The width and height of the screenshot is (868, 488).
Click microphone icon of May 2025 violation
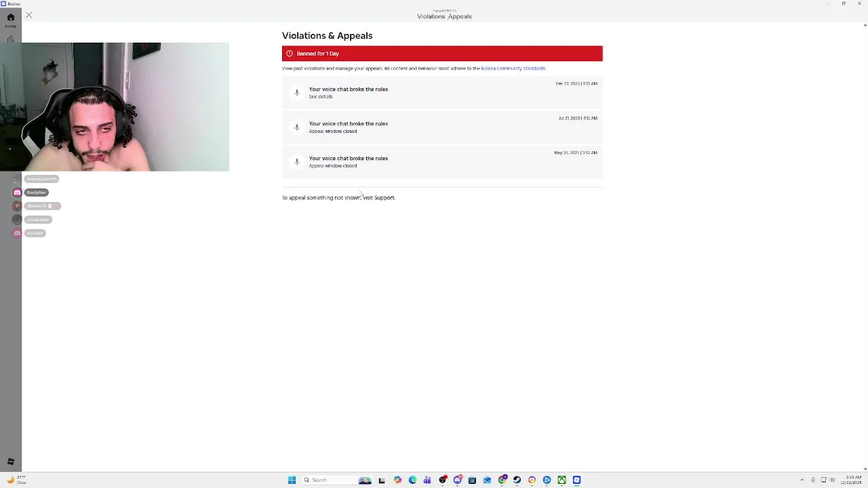296,162
